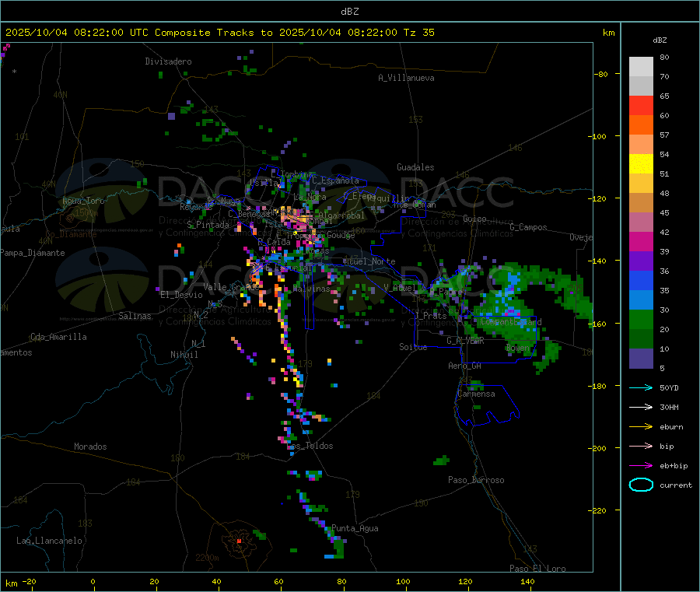The image size is (700, 592).
Task: Click the white 30HM arrow legend icon
Action: (641, 407)
